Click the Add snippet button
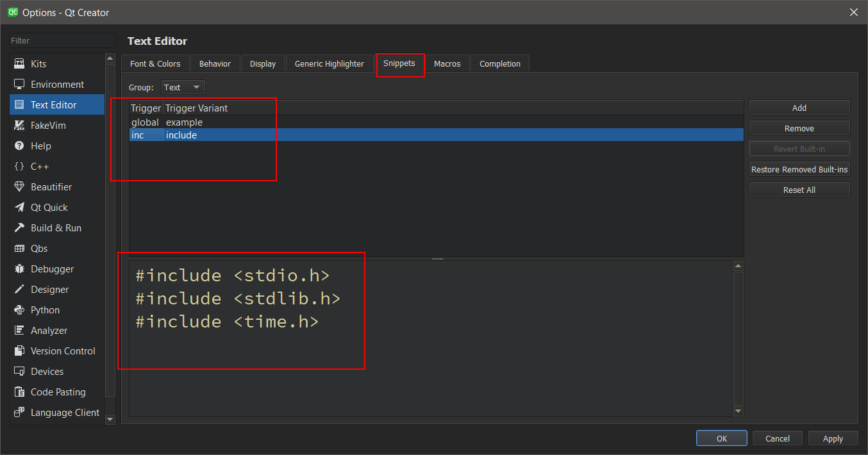The image size is (868, 455). tap(799, 108)
